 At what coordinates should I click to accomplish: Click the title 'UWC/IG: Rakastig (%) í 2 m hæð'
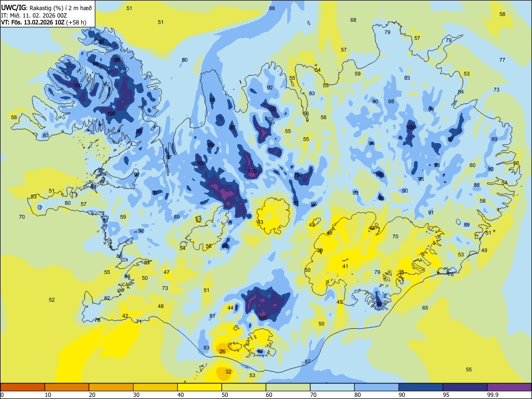46,8
